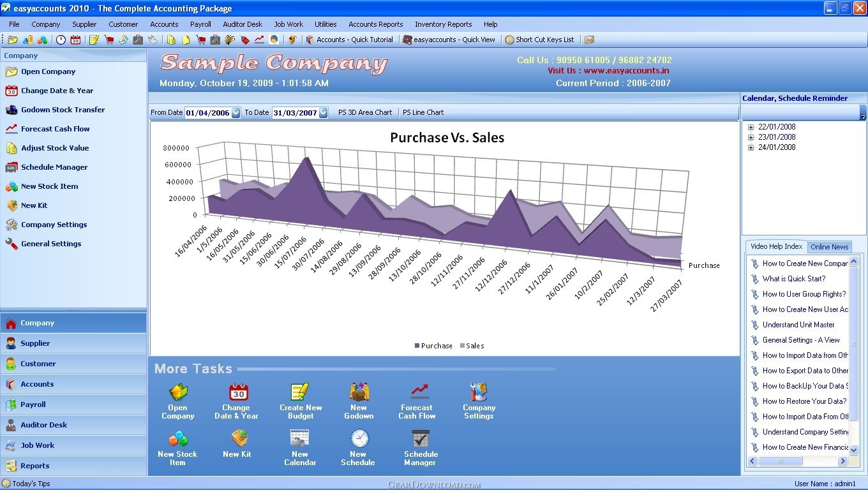Click the colored stock cubes toolbar icon
This screenshot has height=490, width=868.
tap(42, 40)
